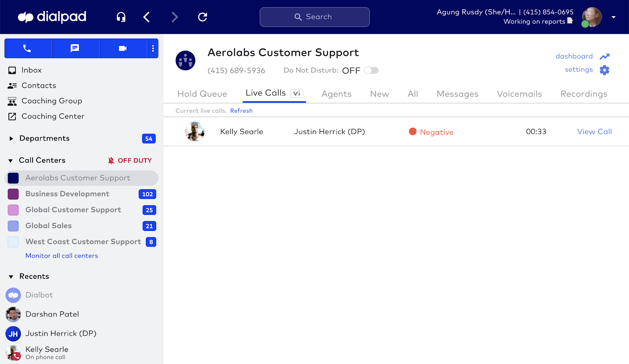Viewport: 629px width, 364px height.
Task: Click Working on reports status note icon
Action: pyautogui.click(x=570, y=20)
